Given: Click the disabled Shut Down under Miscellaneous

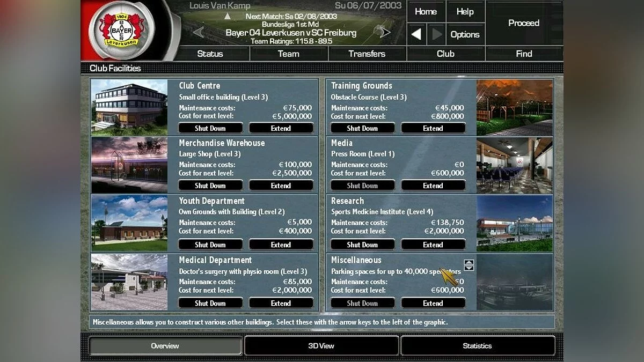Looking at the screenshot, I should [x=363, y=303].
